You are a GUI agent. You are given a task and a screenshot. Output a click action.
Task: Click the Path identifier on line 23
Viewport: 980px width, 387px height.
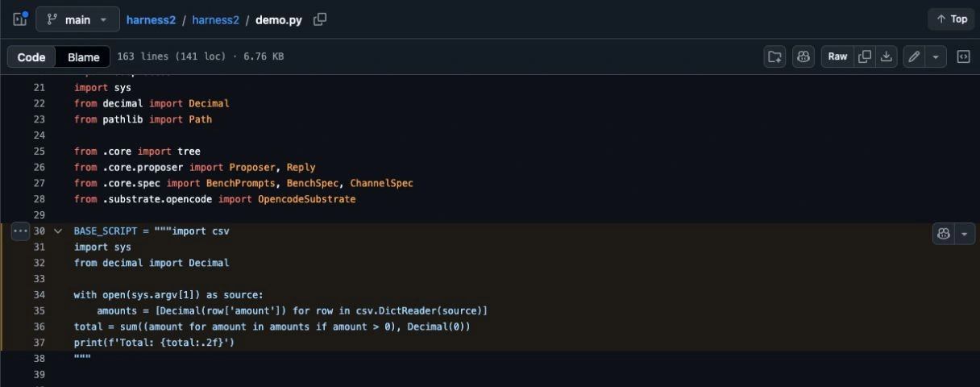pos(201,119)
